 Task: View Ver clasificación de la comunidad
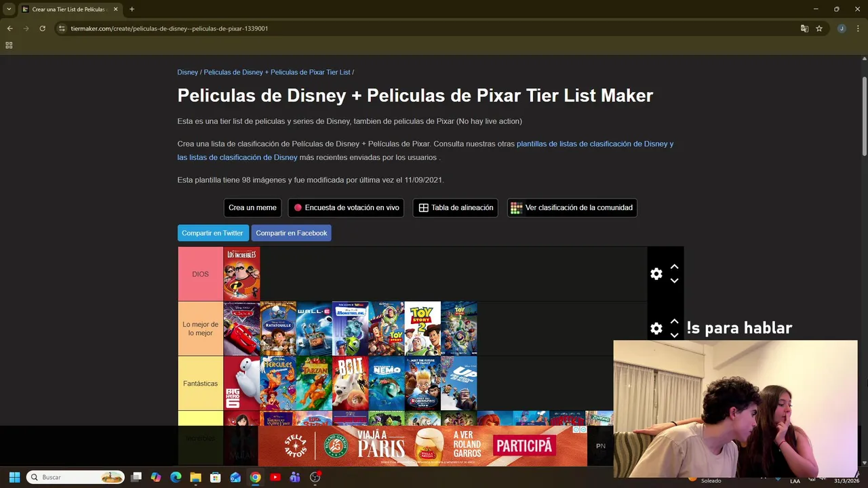click(572, 207)
